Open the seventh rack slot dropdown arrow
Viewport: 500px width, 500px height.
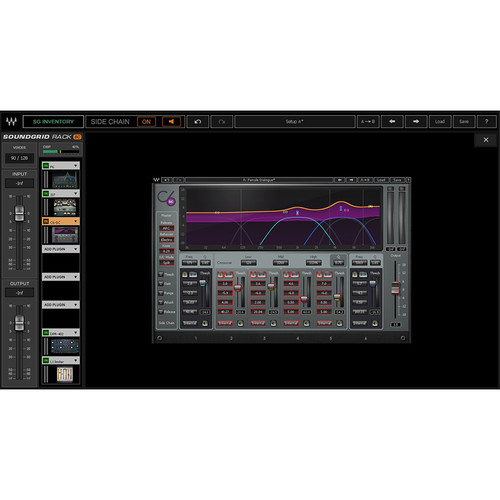point(76,333)
